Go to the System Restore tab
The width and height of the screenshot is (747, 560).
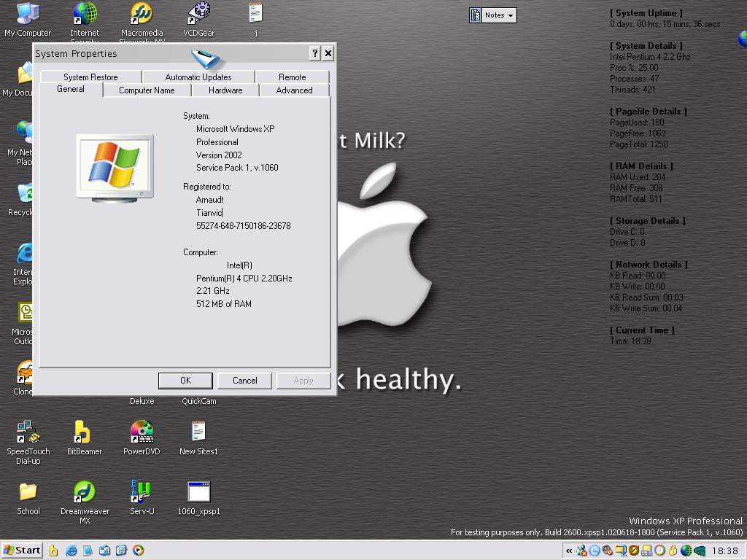pos(90,77)
